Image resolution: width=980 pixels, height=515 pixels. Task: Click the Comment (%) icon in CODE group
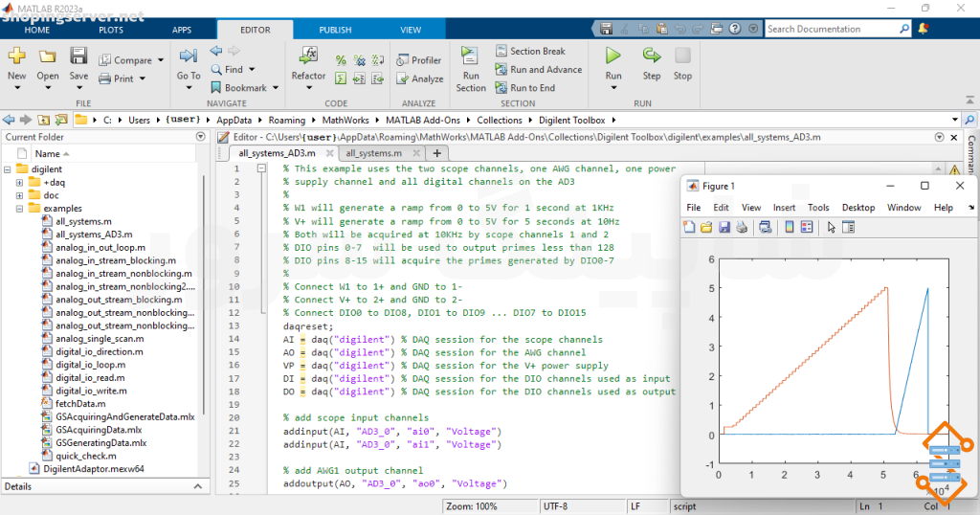coord(341,60)
